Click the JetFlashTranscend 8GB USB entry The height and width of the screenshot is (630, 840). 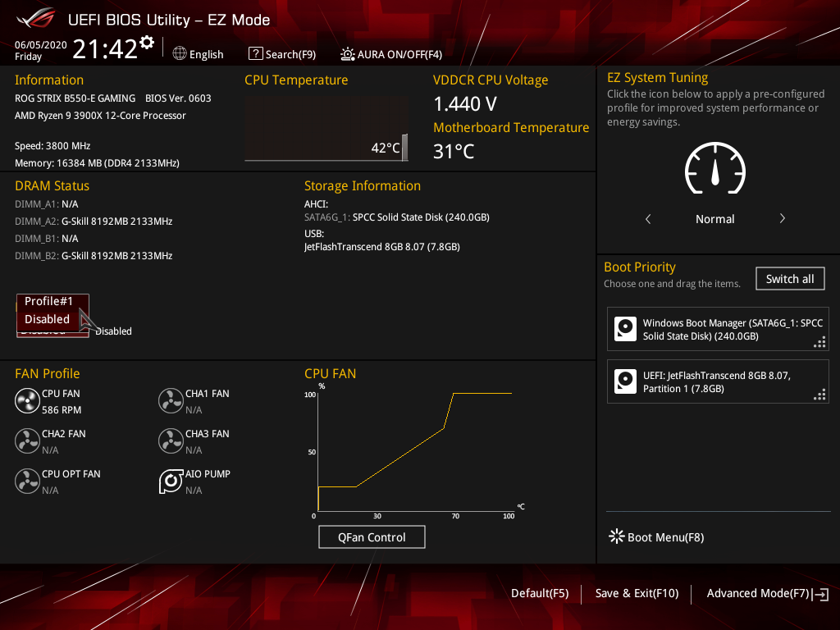(382, 246)
